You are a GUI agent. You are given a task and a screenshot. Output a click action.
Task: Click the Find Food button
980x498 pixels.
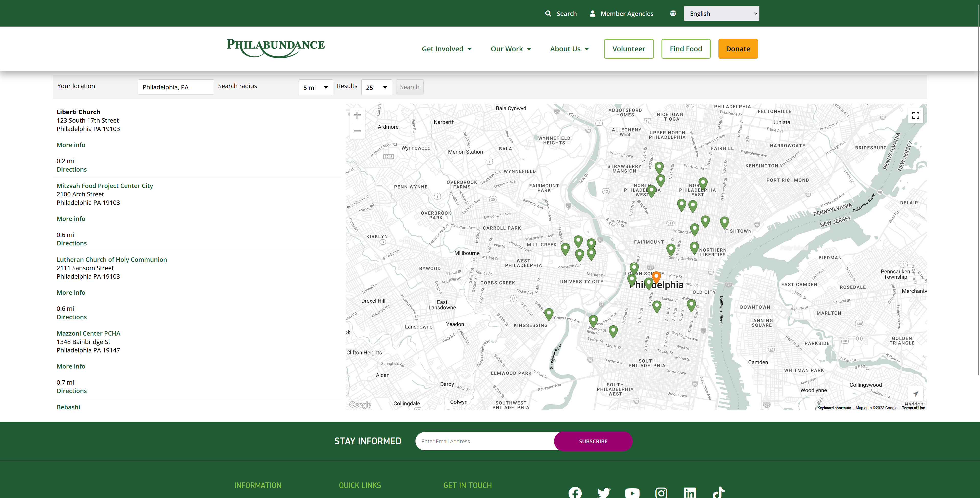click(x=686, y=49)
